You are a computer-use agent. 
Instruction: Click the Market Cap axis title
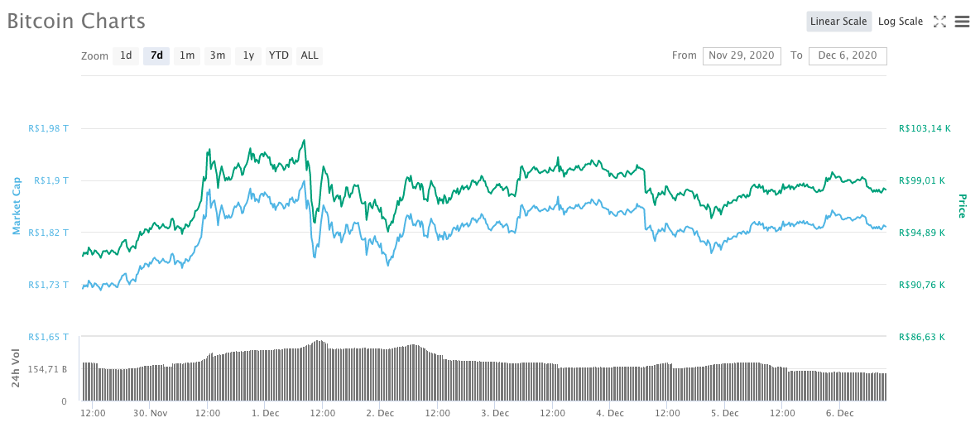(17, 206)
